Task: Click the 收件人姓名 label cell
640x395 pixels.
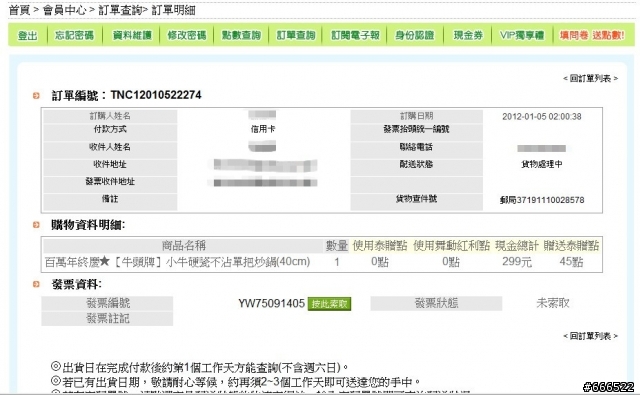Action: tap(110, 149)
